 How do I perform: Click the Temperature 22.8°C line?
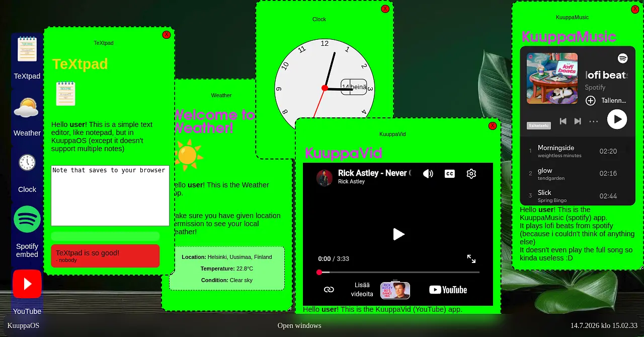pos(227,268)
